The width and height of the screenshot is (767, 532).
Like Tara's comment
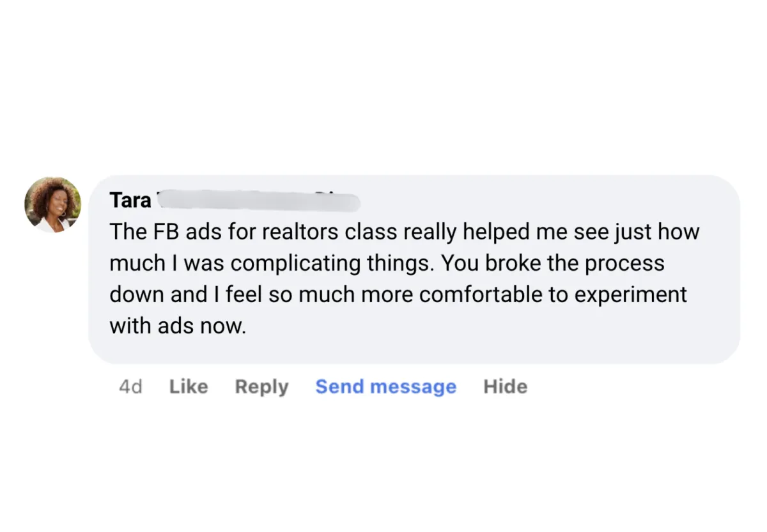point(189,386)
